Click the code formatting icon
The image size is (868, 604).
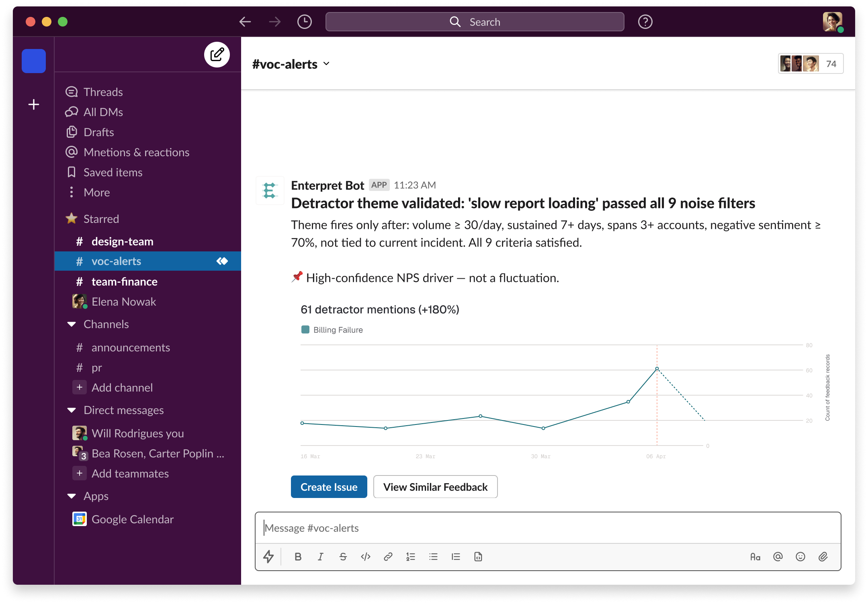click(x=365, y=557)
